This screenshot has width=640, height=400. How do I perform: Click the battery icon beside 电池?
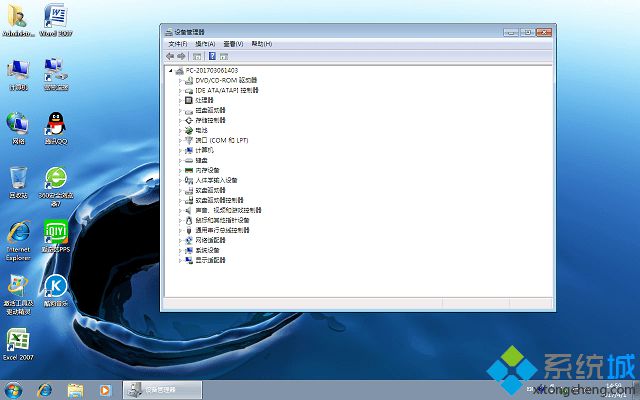click(x=189, y=131)
